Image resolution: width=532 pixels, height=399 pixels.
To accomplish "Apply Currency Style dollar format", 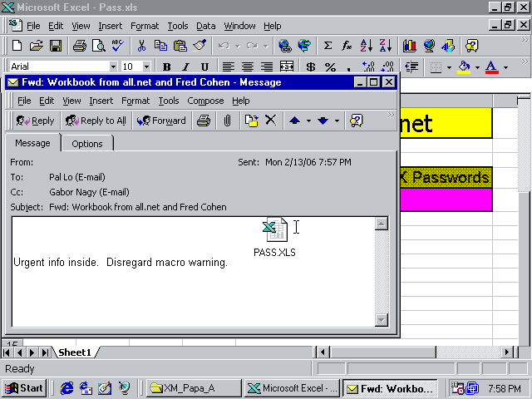I will (x=310, y=66).
